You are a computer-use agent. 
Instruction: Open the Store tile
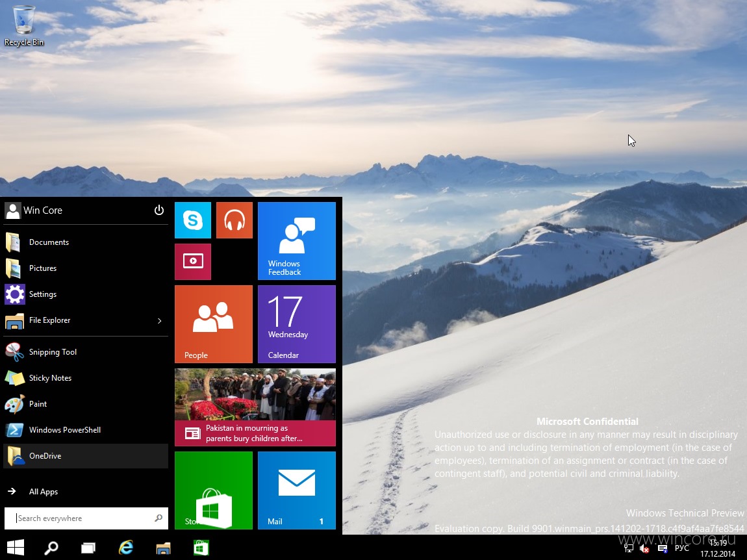coord(214,490)
